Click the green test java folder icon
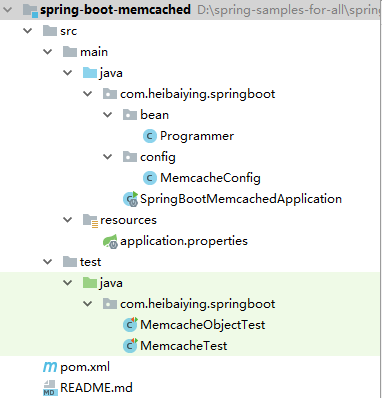The image size is (382, 398). [x=90, y=283]
